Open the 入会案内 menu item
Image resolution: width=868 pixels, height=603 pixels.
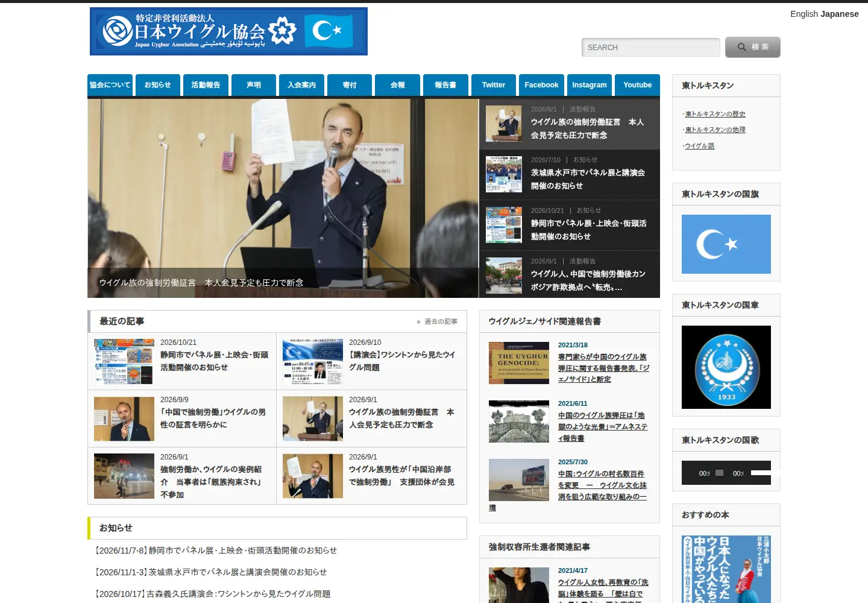tap(302, 85)
